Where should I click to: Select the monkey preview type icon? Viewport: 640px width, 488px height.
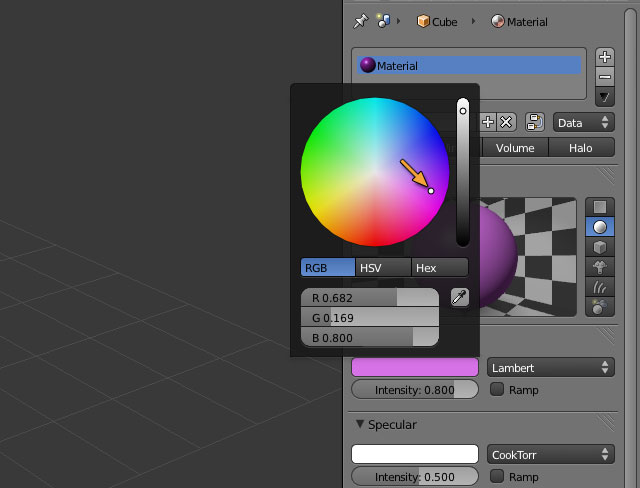pos(600,267)
